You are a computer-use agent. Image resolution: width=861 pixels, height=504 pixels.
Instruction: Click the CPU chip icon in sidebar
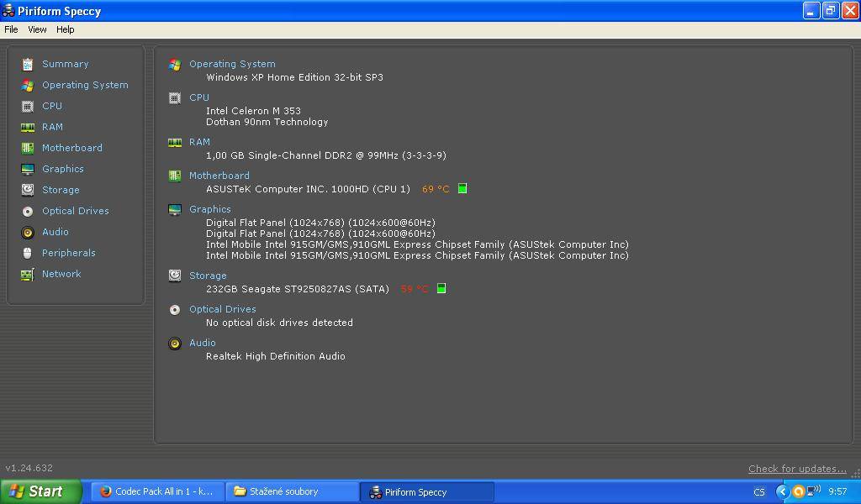pos(28,107)
